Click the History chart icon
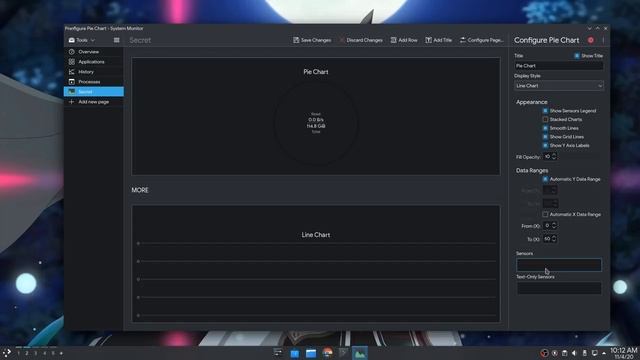The width and height of the screenshot is (640, 360). tap(71, 72)
